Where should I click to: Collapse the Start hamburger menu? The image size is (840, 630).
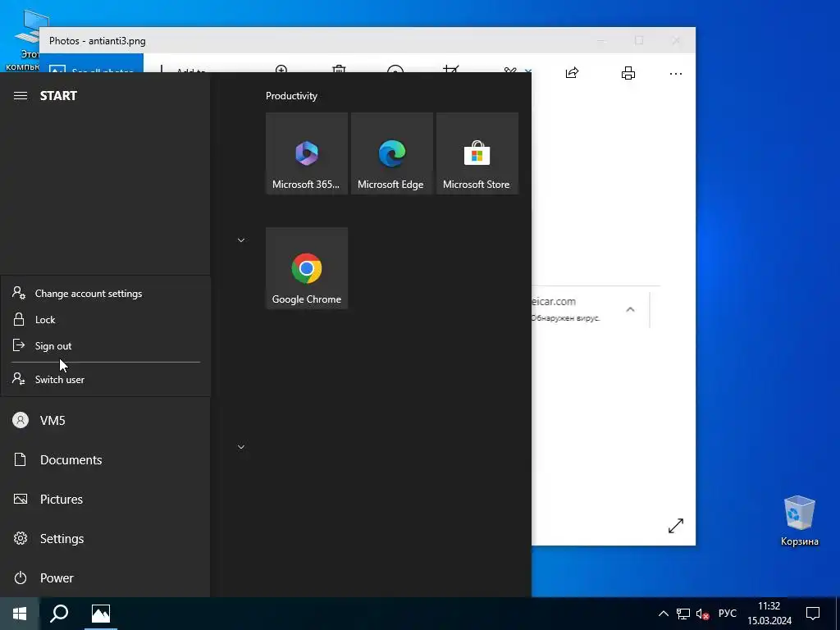pos(21,96)
